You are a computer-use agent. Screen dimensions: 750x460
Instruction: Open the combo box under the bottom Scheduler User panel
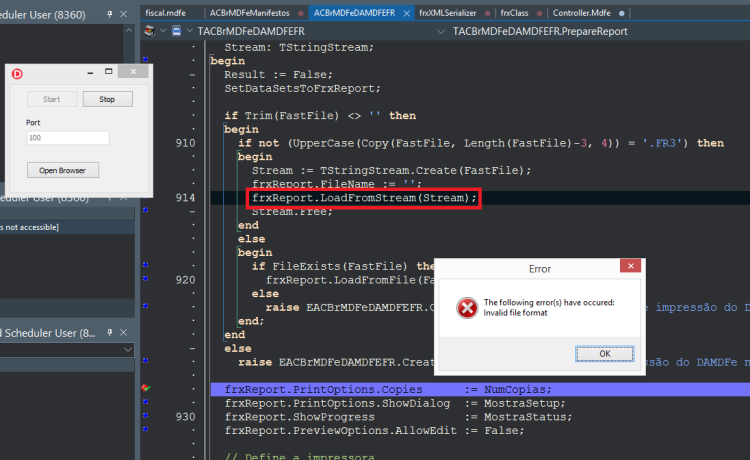(x=67, y=350)
